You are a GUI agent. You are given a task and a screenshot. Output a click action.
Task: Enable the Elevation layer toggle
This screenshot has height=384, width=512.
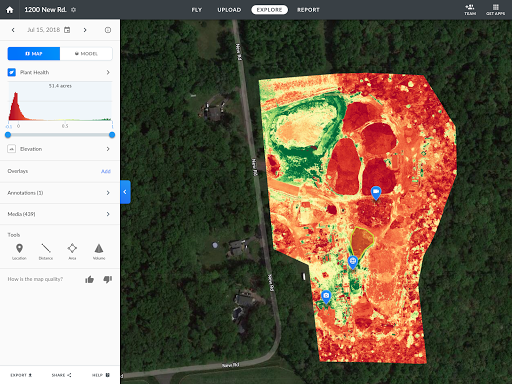(x=12, y=149)
